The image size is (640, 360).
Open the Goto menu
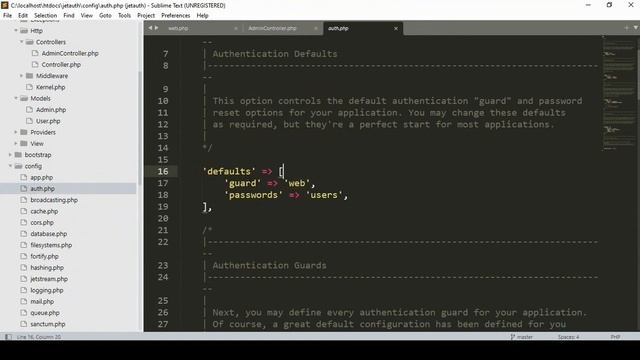pos(105,16)
